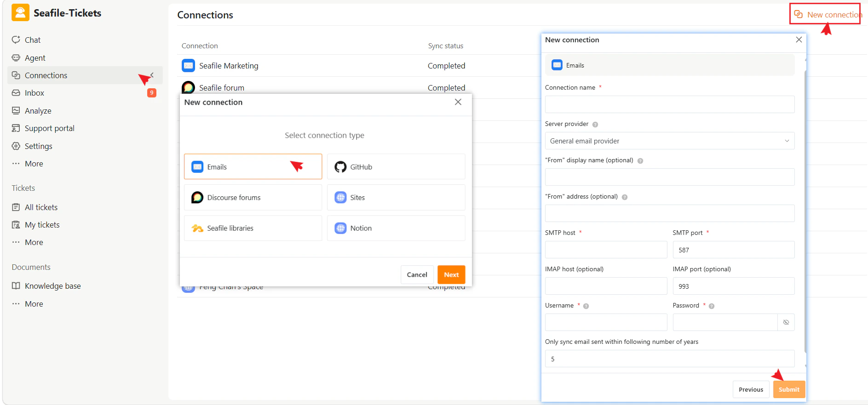Click the Previous button
This screenshot has height=405, width=868.
(751, 389)
